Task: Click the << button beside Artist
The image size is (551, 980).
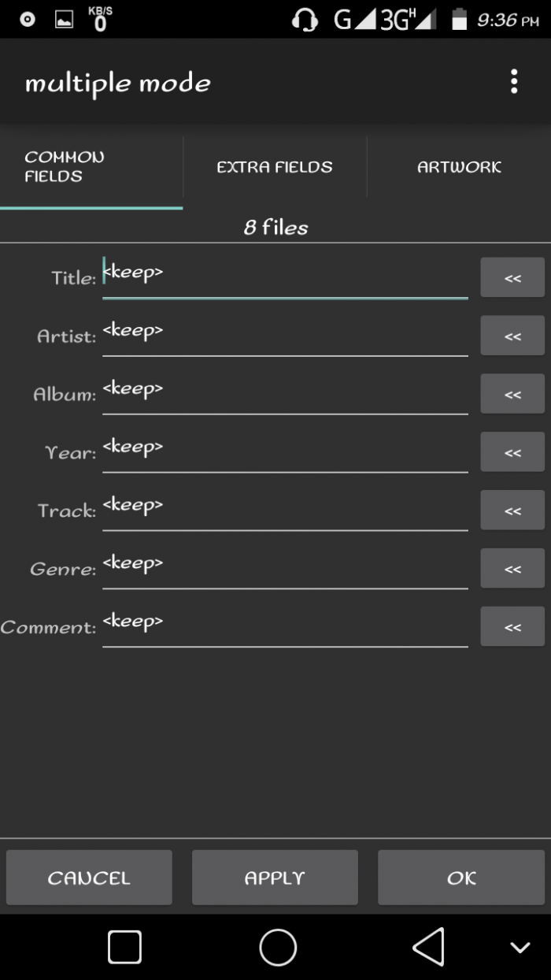Action: tap(512, 336)
